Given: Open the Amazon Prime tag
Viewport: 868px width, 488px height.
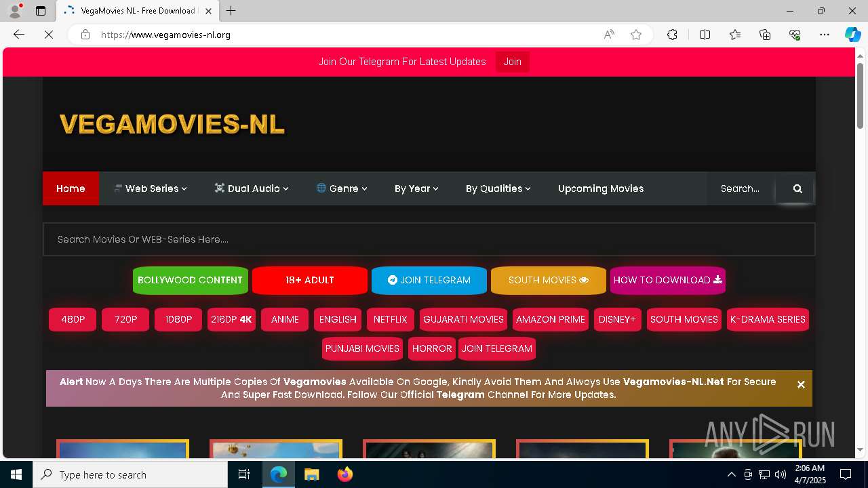Looking at the screenshot, I should (x=551, y=319).
